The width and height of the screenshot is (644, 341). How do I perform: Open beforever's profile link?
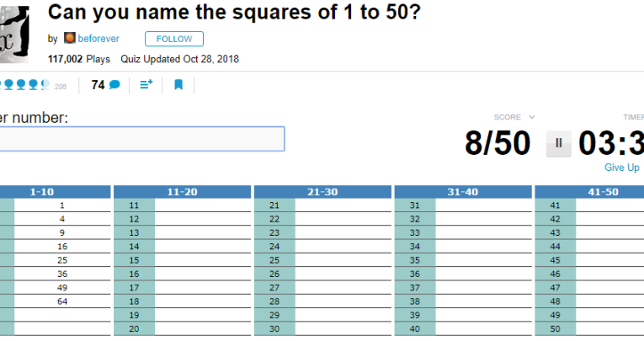coord(98,39)
